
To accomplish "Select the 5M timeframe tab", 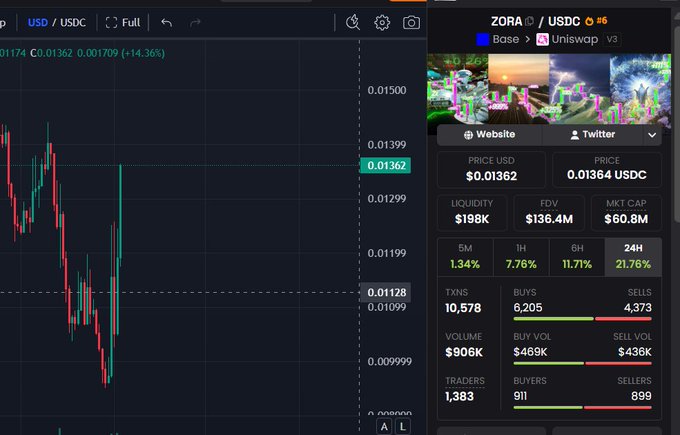I will [465, 257].
